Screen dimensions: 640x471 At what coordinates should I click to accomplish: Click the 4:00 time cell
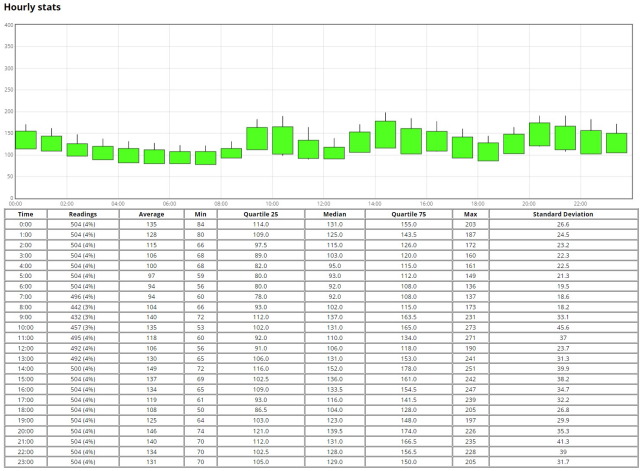[25, 266]
